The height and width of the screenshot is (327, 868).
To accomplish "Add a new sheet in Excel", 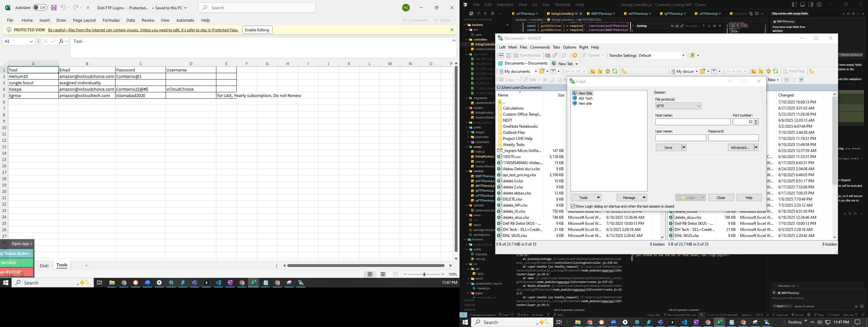I will click(86, 266).
